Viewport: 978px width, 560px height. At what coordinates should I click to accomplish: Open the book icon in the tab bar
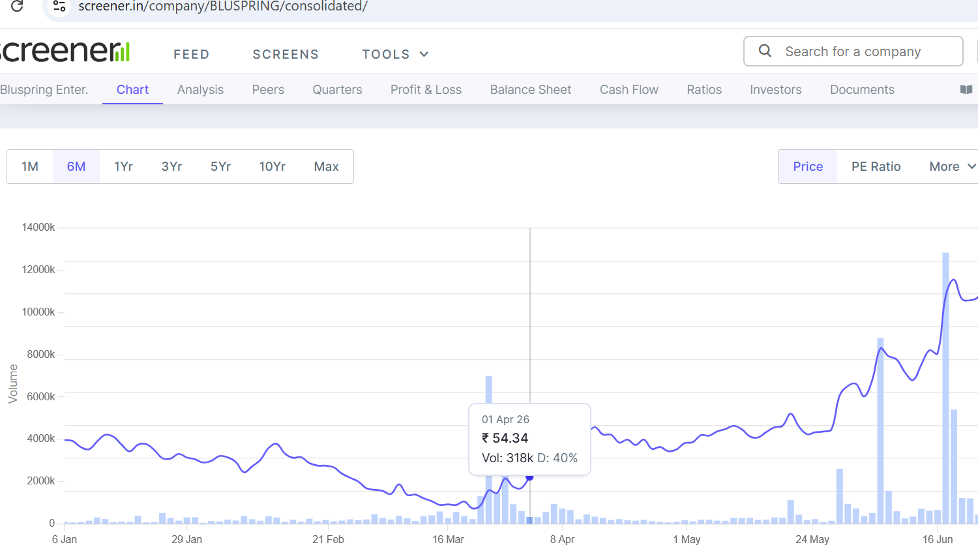click(x=966, y=89)
